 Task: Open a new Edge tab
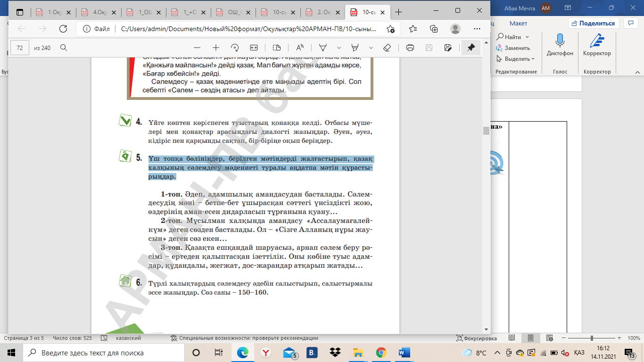pyautogui.click(x=399, y=11)
